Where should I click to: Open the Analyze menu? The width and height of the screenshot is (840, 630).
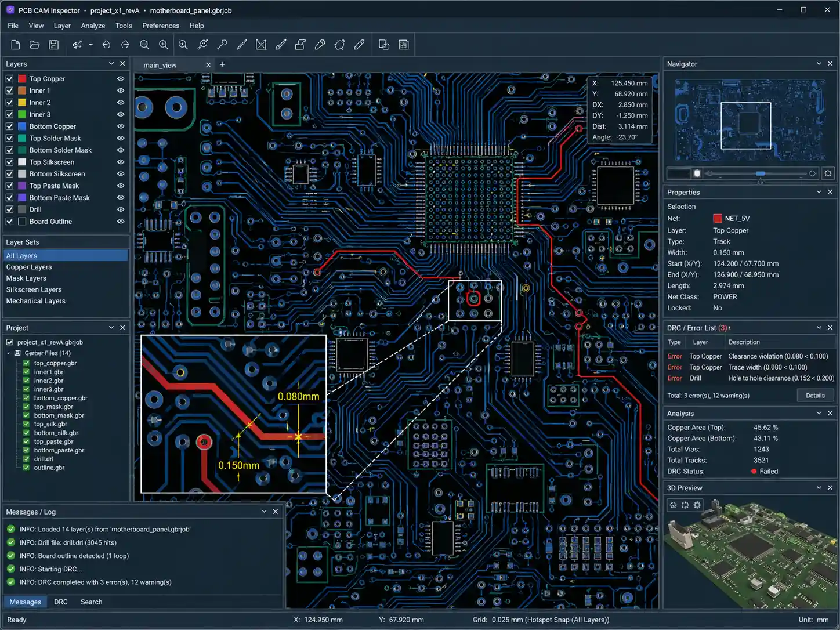click(93, 26)
